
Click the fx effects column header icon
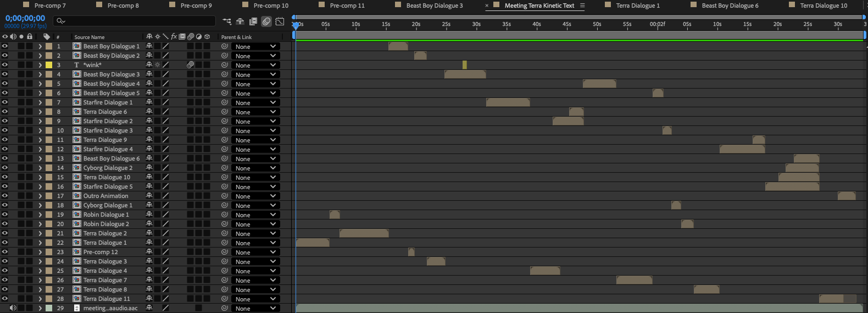(x=174, y=37)
